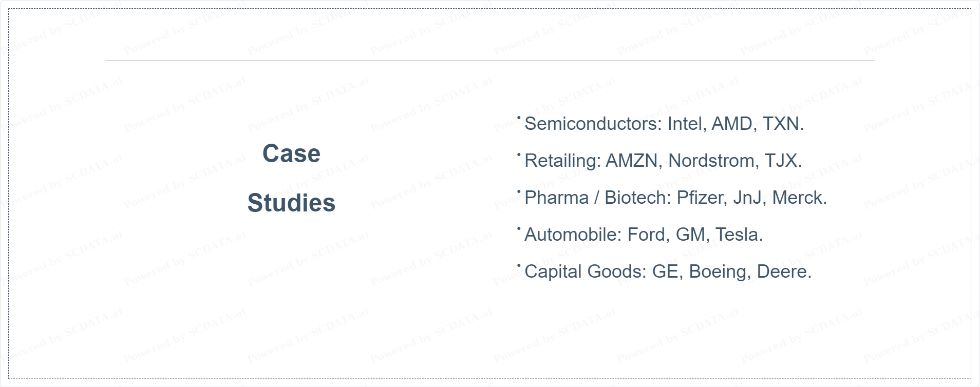
Task: Click the bullet dot before Automobile
Action: [x=519, y=228]
